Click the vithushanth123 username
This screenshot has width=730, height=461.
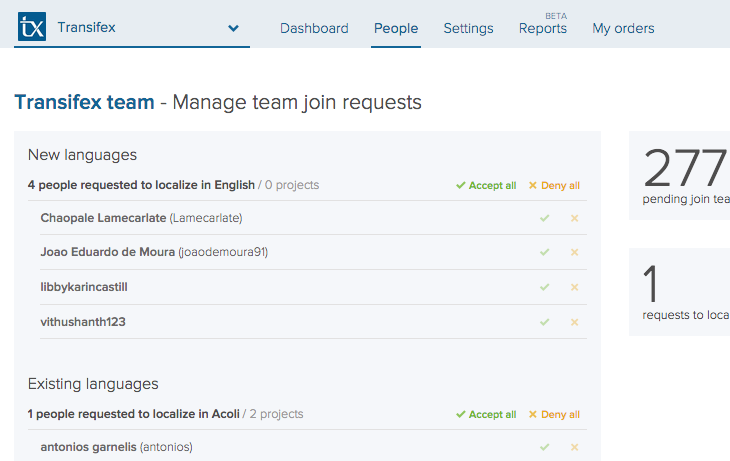83,322
